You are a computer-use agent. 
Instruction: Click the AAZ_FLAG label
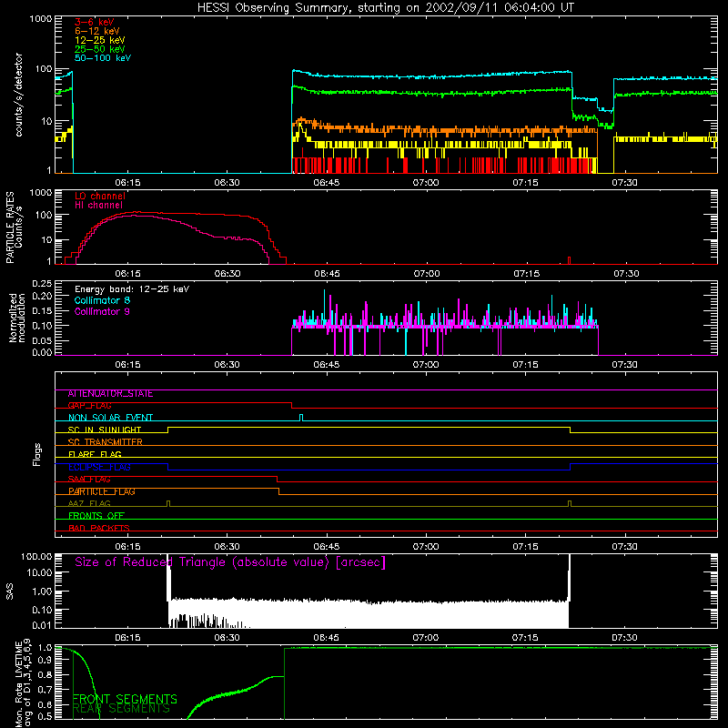tap(89, 504)
